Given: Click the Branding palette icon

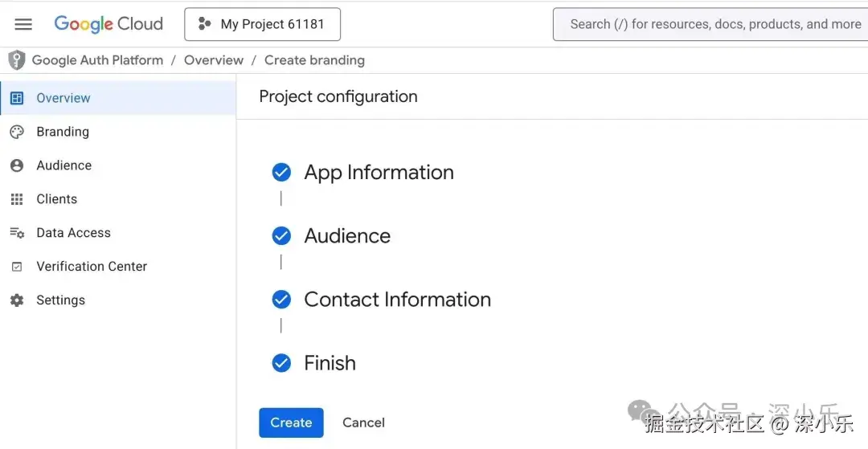Looking at the screenshot, I should click(17, 132).
